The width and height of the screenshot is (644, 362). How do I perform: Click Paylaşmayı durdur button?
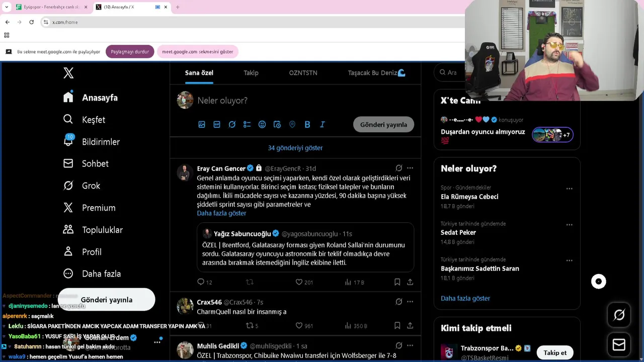(130, 52)
